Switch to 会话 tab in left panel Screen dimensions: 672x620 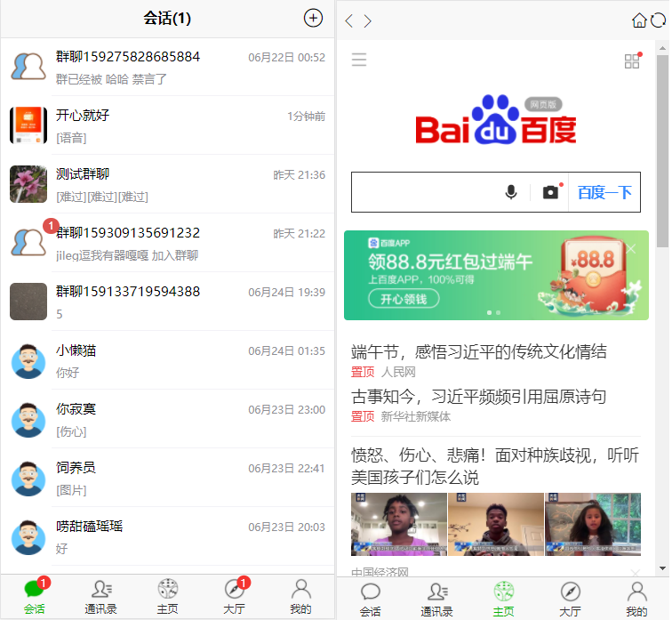coord(35,597)
